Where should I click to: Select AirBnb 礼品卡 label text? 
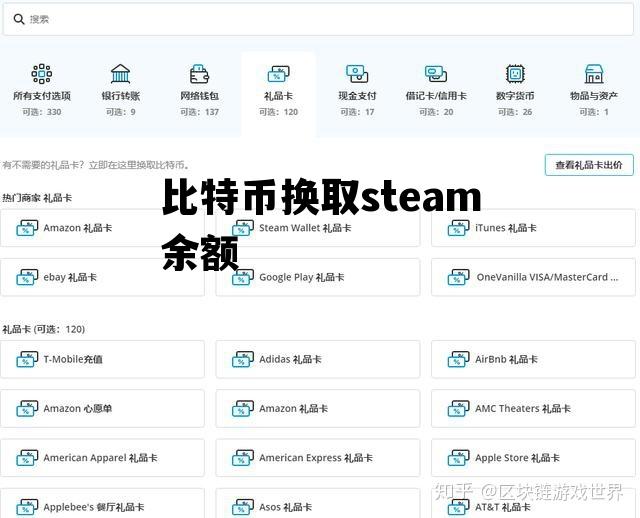coord(506,359)
